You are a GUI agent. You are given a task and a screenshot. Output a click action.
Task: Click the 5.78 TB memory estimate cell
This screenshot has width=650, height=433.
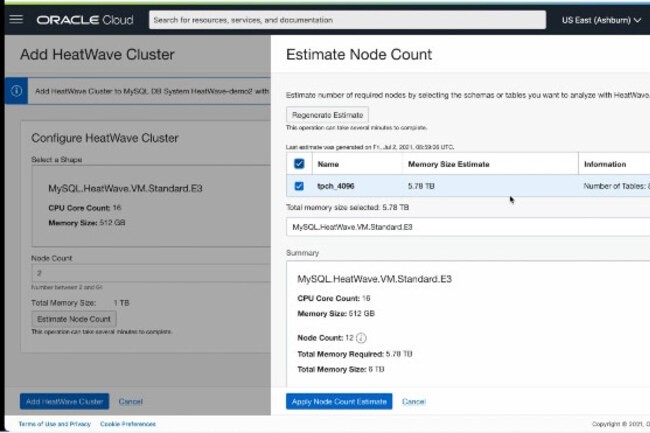point(421,186)
